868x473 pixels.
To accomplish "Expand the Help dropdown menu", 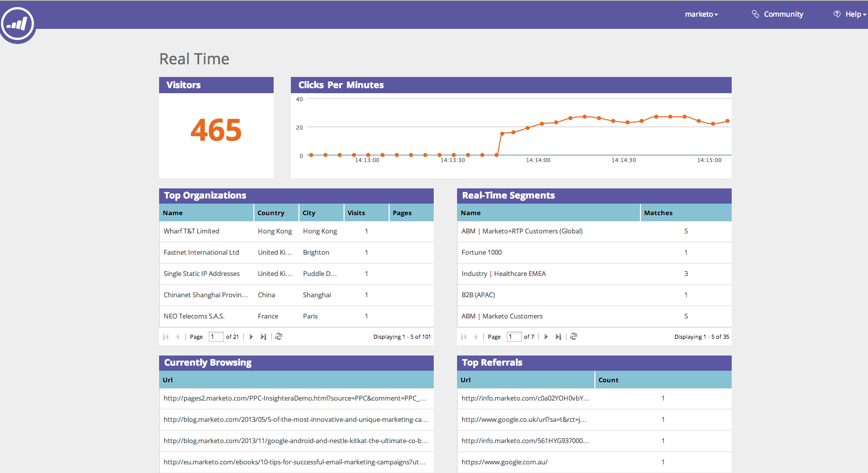I will click(x=850, y=14).
